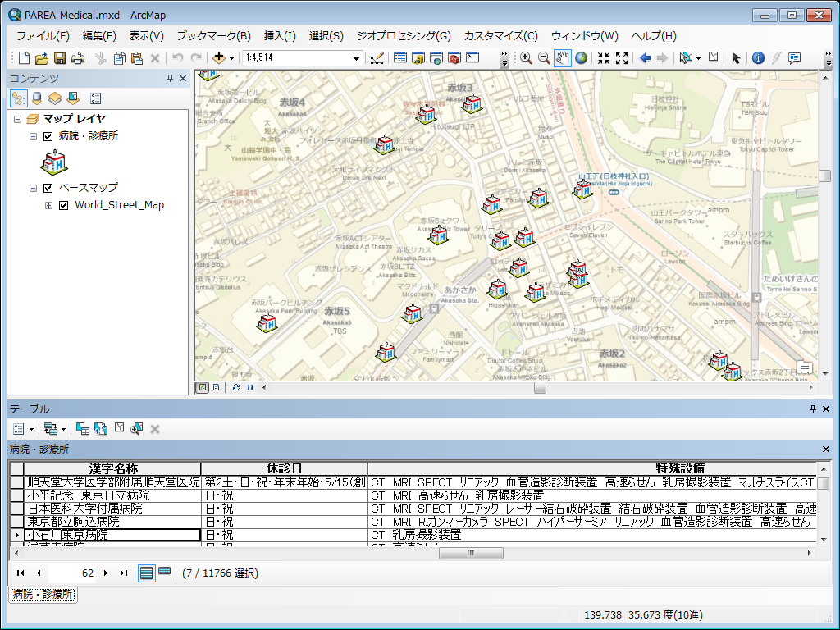
Task: Open a map document with folder icon
Action: pyautogui.click(x=42, y=58)
